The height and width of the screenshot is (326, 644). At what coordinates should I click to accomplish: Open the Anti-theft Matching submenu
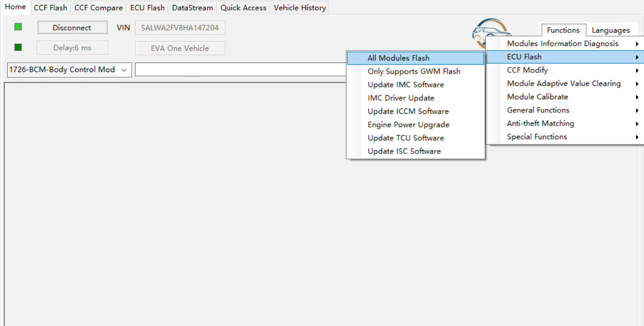coord(565,123)
